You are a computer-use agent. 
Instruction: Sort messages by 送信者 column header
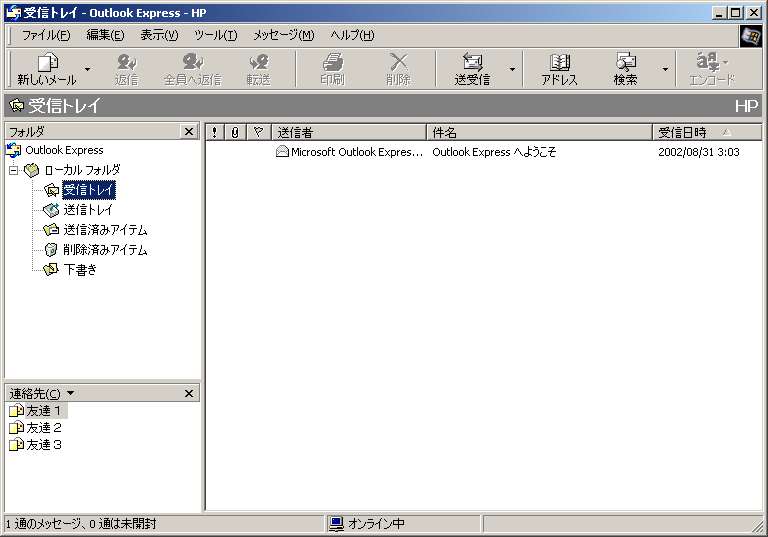[x=348, y=132]
